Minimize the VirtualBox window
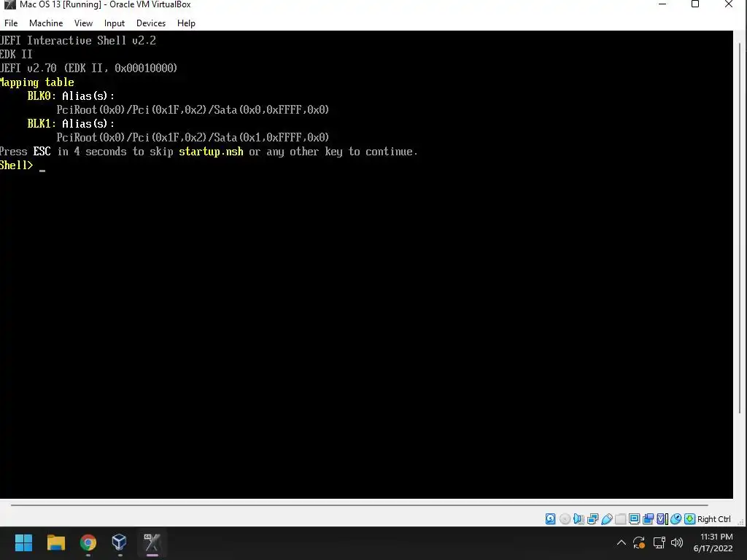Viewport: 747px width, 560px height. pos(662,5)
